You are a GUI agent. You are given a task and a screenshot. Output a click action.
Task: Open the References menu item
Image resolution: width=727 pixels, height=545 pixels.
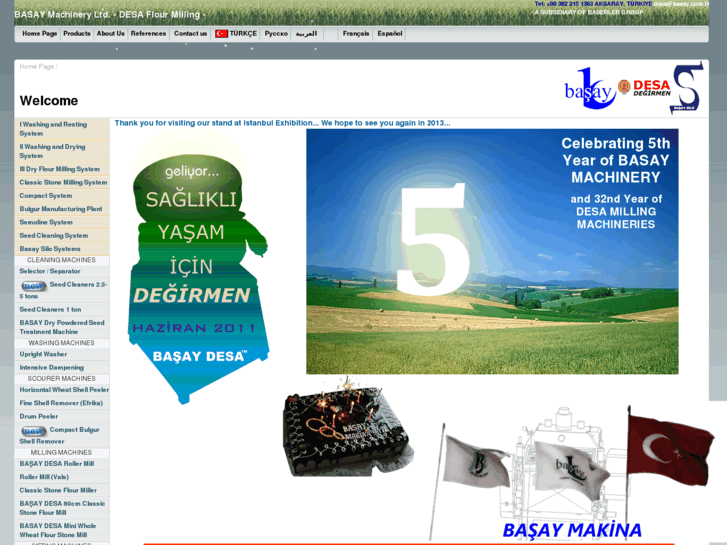click(x=148, y=33)
